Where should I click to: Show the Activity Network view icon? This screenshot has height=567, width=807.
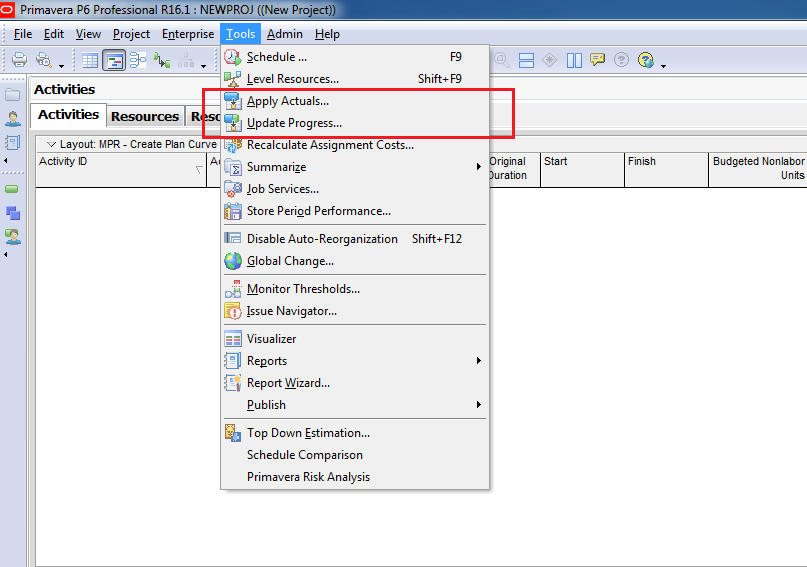point(137,60)
